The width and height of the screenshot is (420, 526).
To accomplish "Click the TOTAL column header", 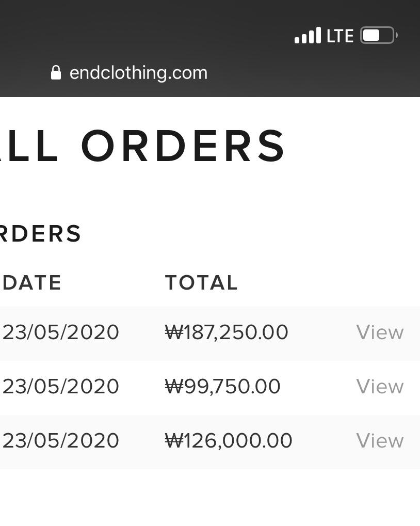I will [201, 283].
